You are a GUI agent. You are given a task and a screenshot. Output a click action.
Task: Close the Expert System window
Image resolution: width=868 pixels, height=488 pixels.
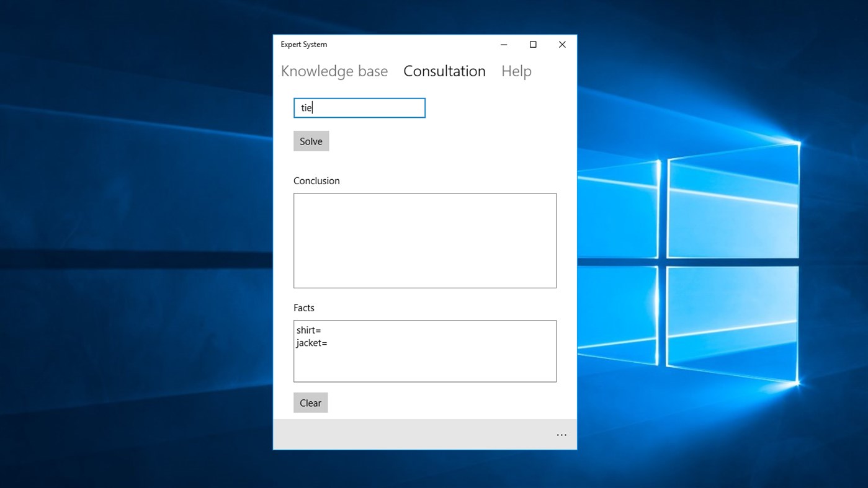click(562, 44)
